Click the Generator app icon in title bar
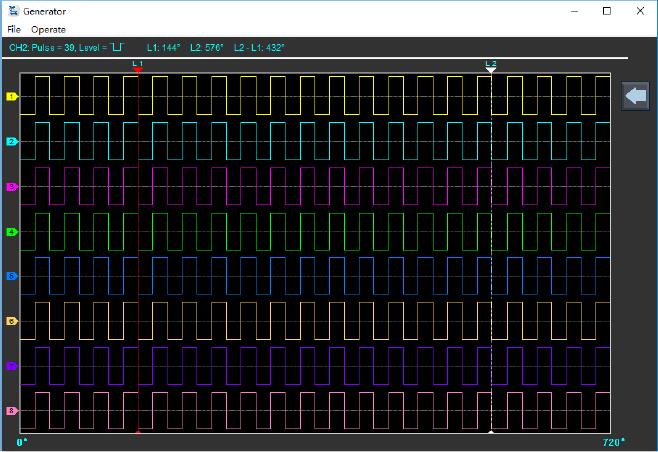This screenshot has height=452, width=658. click(12, 11)
